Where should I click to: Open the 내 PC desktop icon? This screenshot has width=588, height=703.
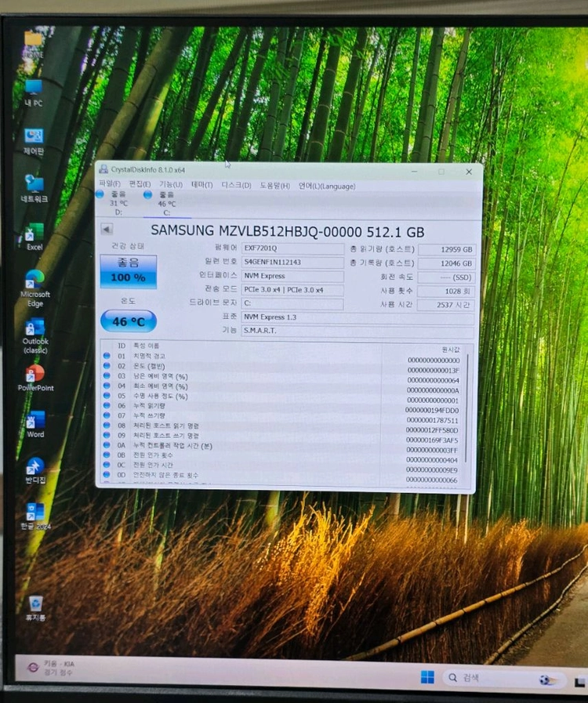(34, 93)
